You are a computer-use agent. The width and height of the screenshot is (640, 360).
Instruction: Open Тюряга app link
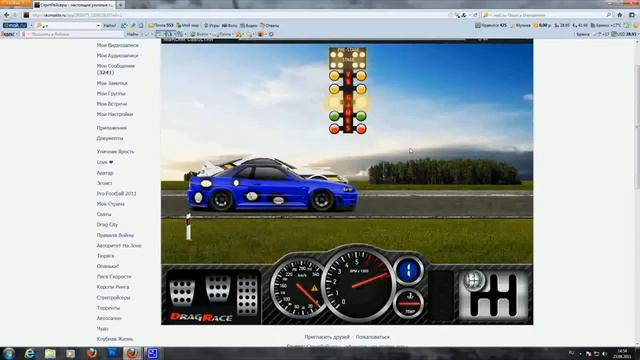[105, 256]
